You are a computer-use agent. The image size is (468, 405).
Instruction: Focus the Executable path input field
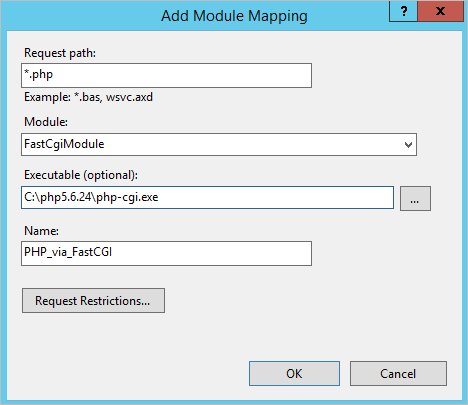tap(207, 198)
